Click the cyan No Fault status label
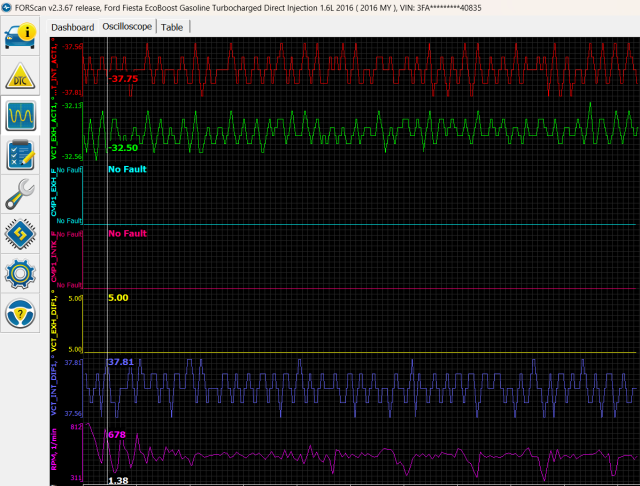The height and width of the screenshot is (486, 640). point(127,169)
